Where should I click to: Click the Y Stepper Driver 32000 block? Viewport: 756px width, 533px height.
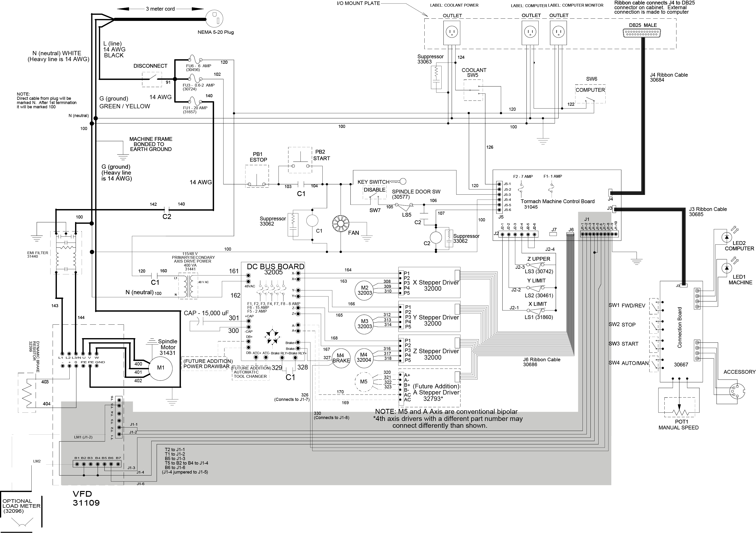tap(429, 316)
